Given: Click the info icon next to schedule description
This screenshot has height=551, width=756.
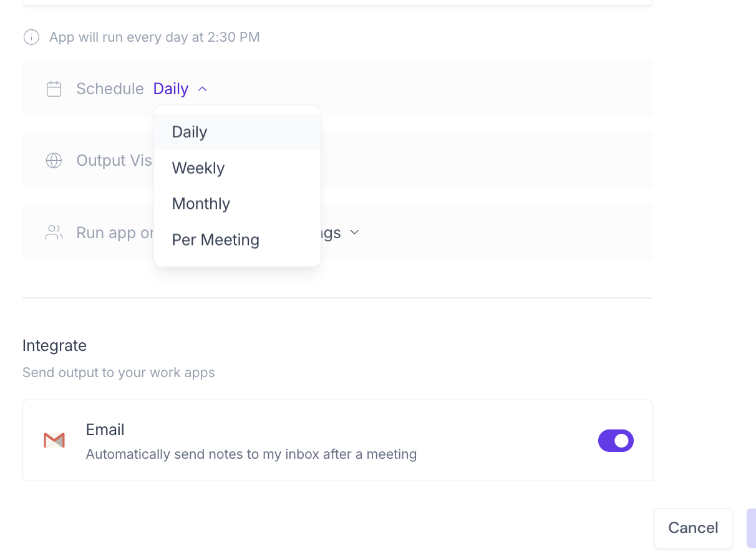Looking at the screenshot, I should pos(31,37).
